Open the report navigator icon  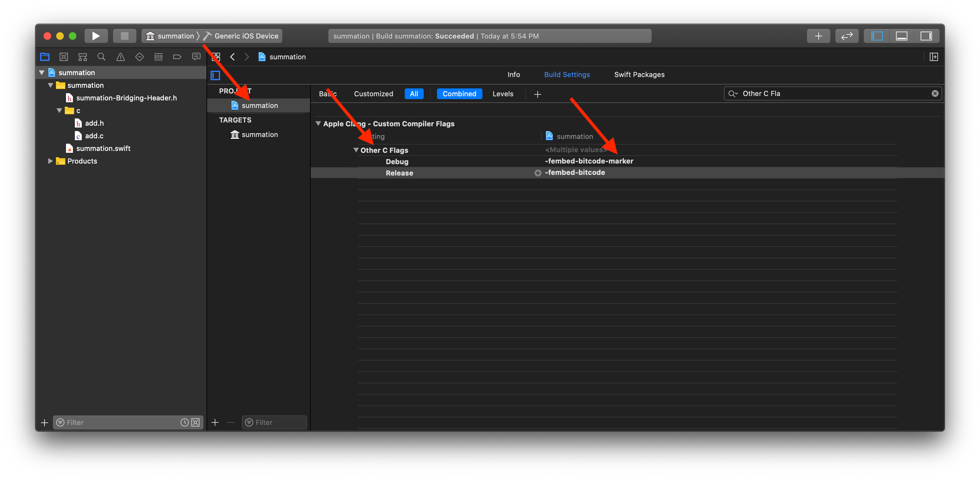coord(196,57)
